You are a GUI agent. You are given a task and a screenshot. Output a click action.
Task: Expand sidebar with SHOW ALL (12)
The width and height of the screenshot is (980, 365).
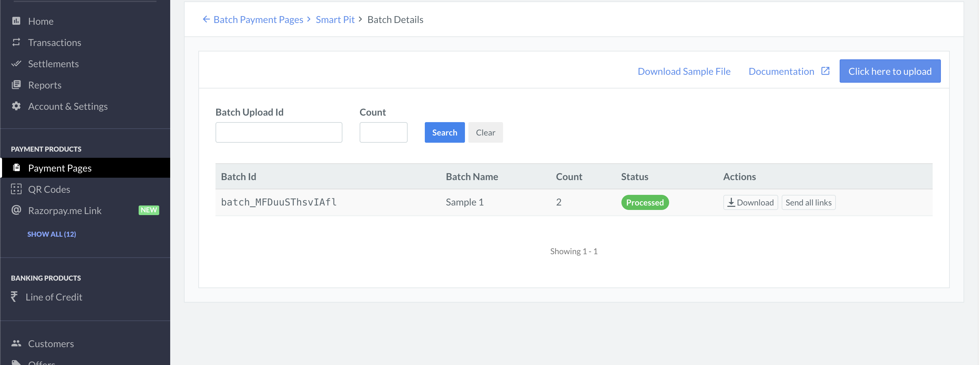pos(51,234)
